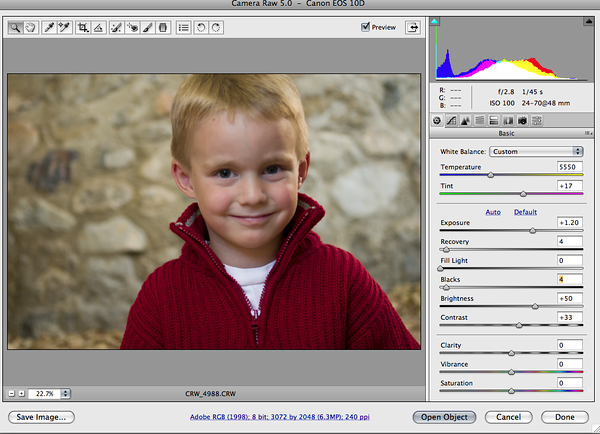Open the White Balance dropdown
Screen dimensions: 600x434
[x=522, y=151]
